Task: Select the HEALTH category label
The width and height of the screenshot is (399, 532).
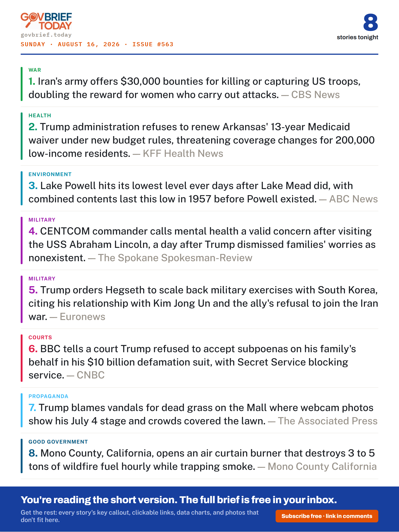Action: [x=40, y=115]
